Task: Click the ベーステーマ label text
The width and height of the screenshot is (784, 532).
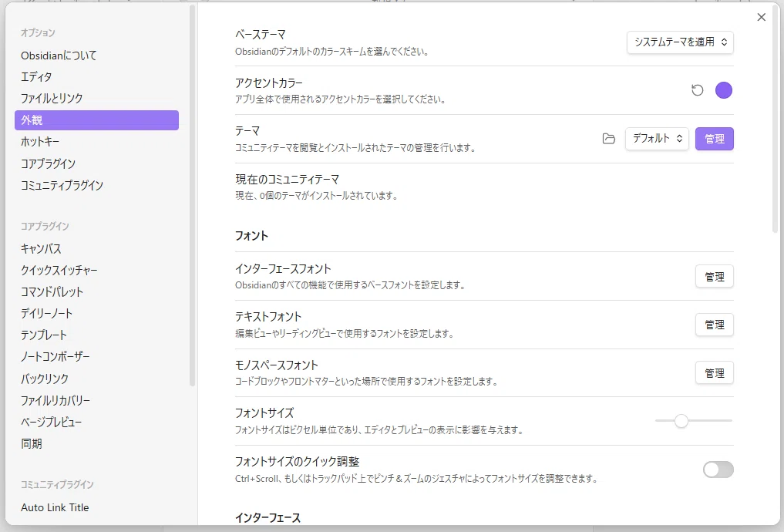Action: (261, 35)
